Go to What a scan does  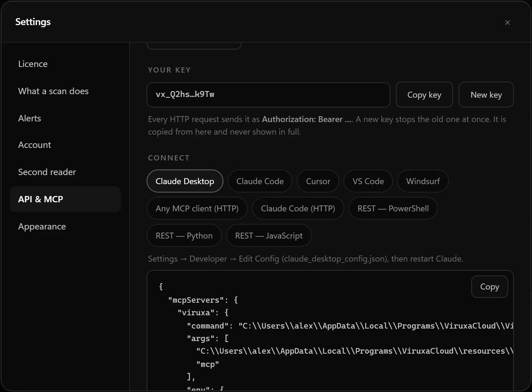pos(65,91)
